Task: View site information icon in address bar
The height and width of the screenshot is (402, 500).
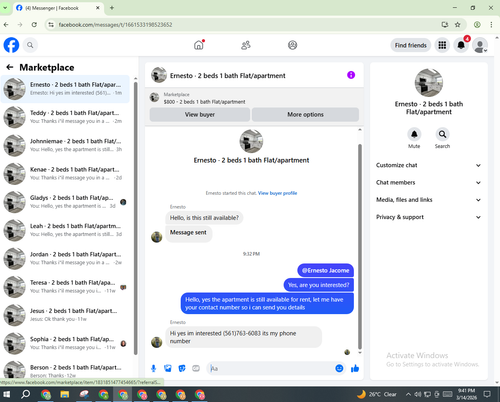Action: 51,25
